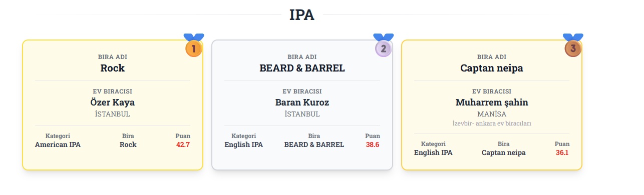The width and height of the screenshot is (644, 195).
Task: Click İSTANBUL under Özer Kaya
Action: point(113,114)
